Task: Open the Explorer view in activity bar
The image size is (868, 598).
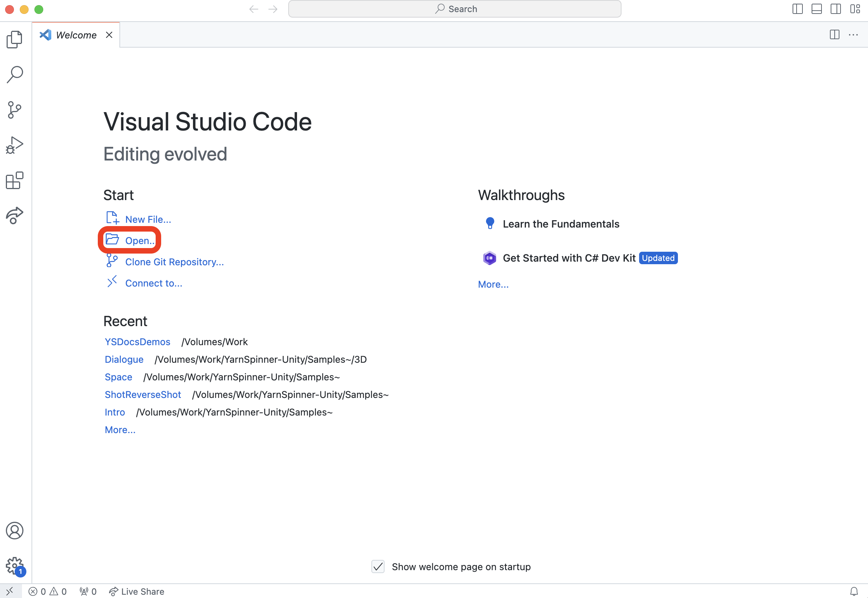Action: [15, 39]
